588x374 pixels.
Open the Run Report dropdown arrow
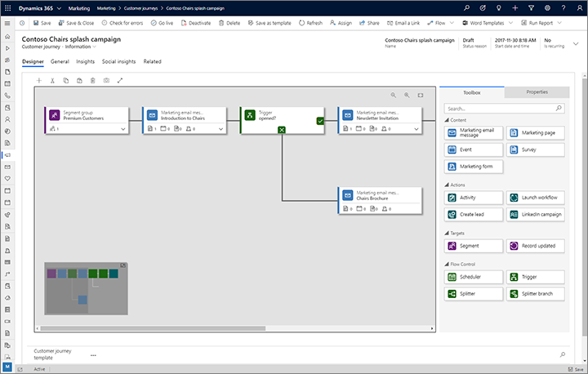[x=559, y=23]
